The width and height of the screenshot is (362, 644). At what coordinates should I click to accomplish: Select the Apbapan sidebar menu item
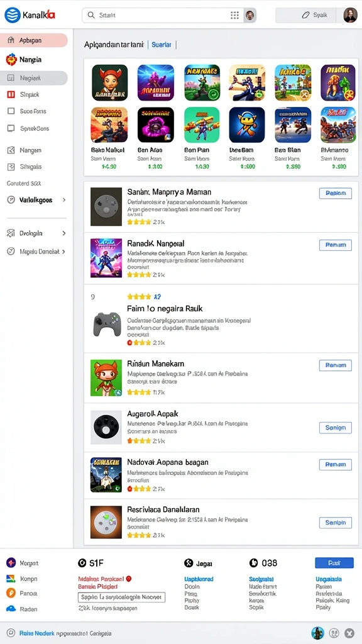pos(34,40)
